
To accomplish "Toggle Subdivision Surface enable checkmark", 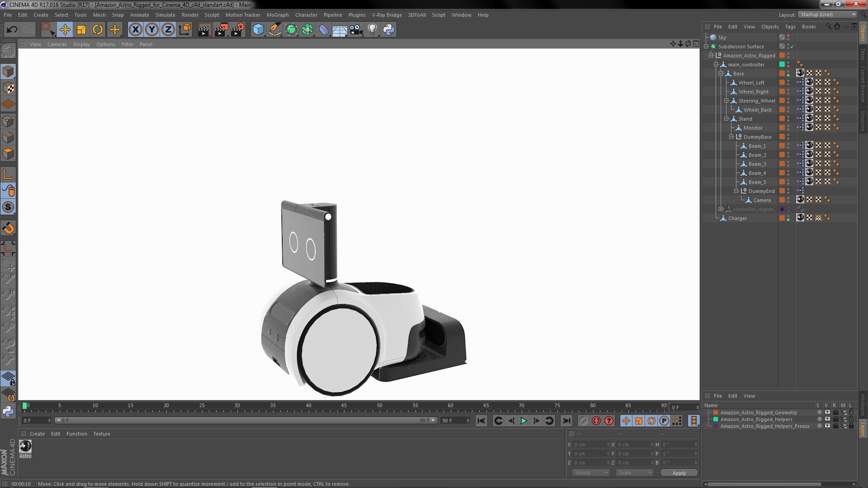I will click(x=793, y=47).
